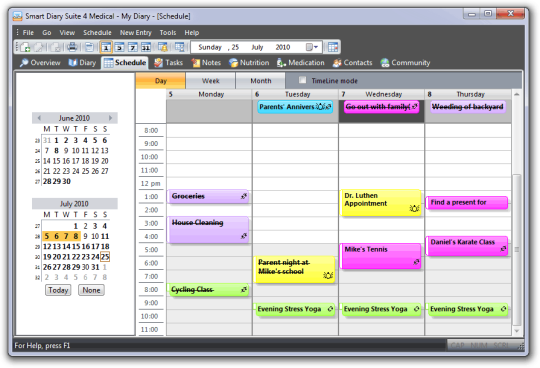
Task: Click the Overview magnifier icon
Action: (24, 63)
